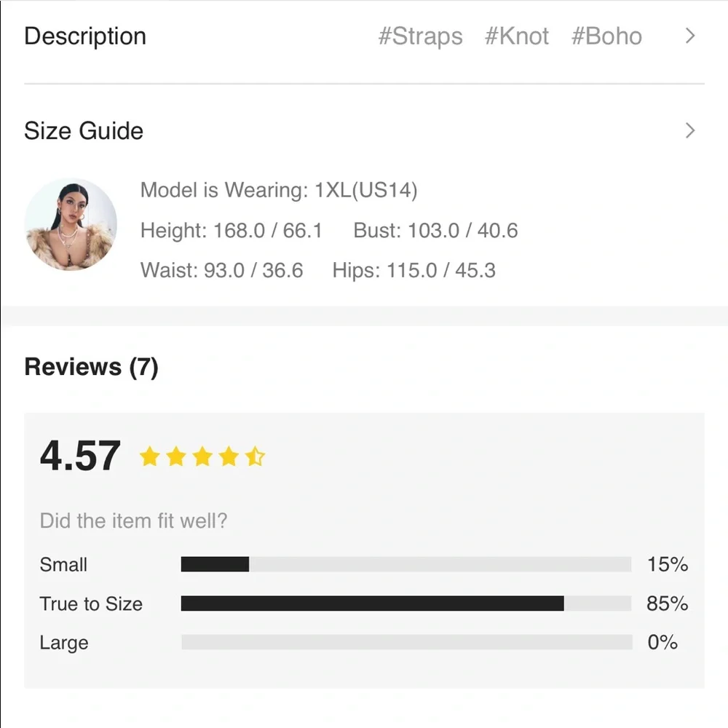Filter reviews by Small fit
The image size is (728, 728).
point(63,564)
